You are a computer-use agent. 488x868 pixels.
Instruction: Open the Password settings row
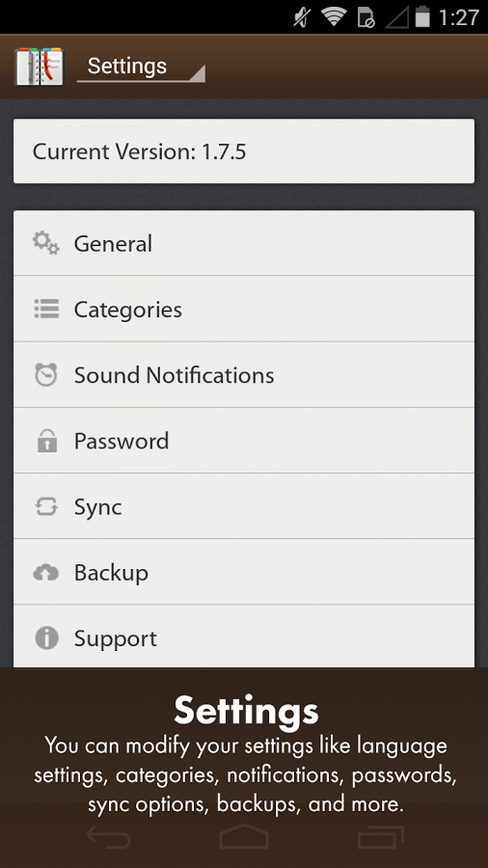[x=244, y=440]
